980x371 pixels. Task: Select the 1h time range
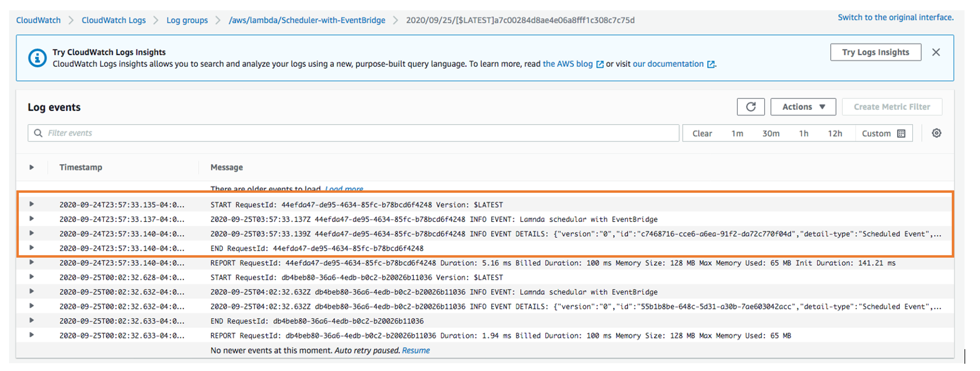804,133
